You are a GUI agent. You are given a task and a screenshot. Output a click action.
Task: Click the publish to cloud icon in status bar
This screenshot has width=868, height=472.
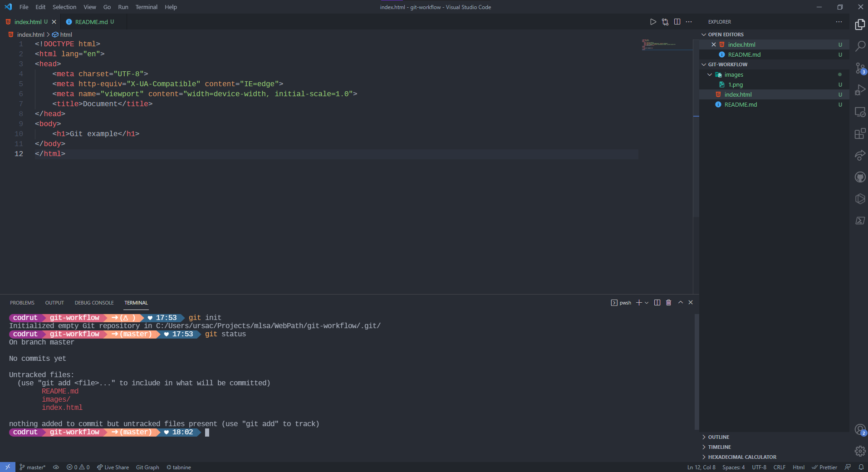[56, 467]
